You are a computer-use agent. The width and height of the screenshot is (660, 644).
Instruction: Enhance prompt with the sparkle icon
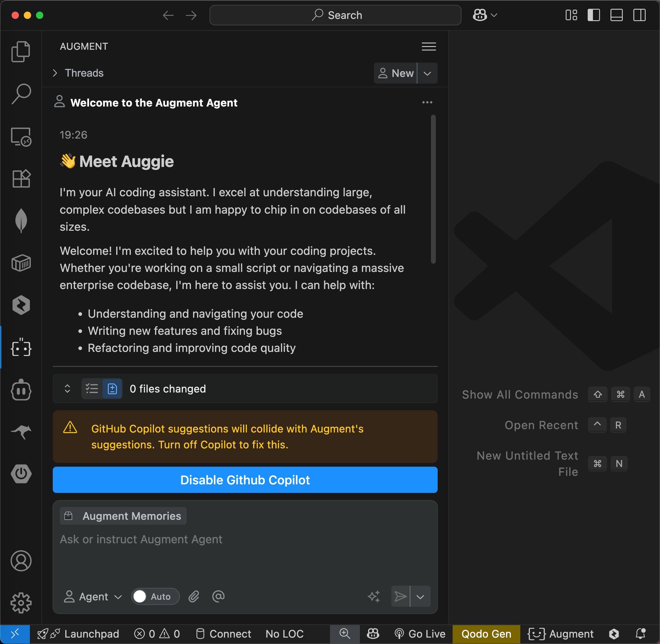[374, 597]
